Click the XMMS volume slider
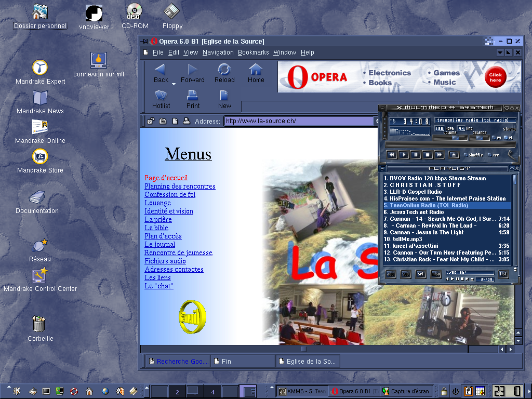This screenshot has width=532, height=399. pyautogui.click(x=450, y=138)
